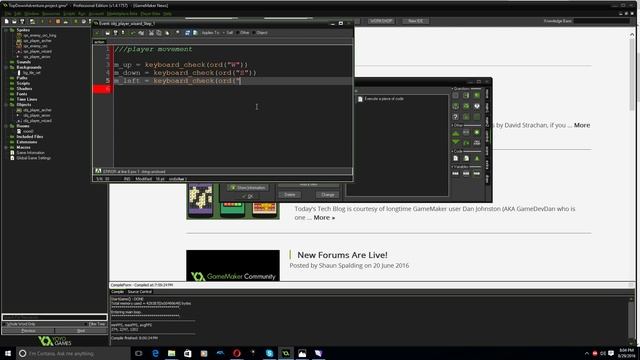Select the Execute Script action icon

click(x=466, y=158)
